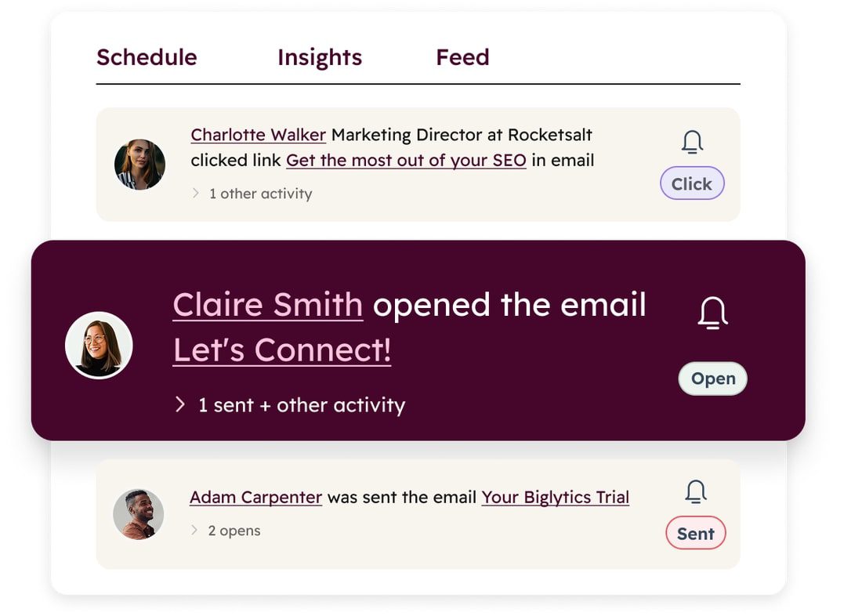Open the Your Biglytics Trial email link
The image size is (862, 616).
(556, 497)
